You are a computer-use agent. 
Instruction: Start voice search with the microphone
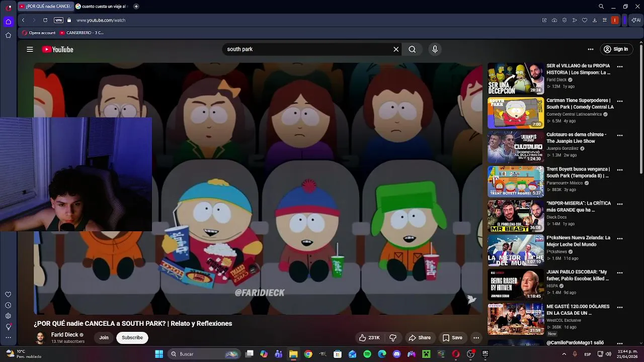(435, 49)
